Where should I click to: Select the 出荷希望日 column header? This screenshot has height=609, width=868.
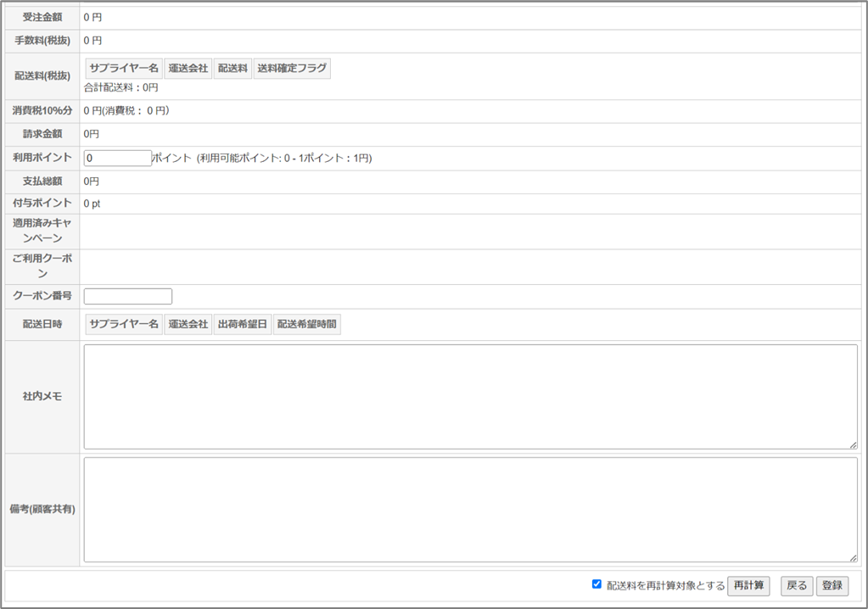[x=242, y=325]
